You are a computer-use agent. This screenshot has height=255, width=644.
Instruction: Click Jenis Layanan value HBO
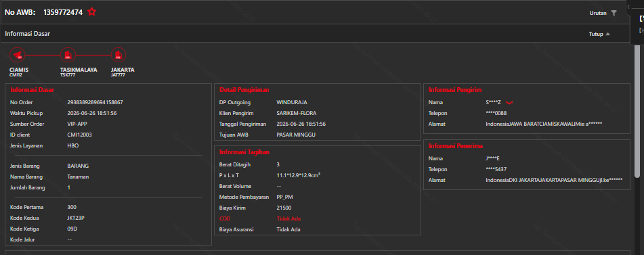(x=73, y=145)
